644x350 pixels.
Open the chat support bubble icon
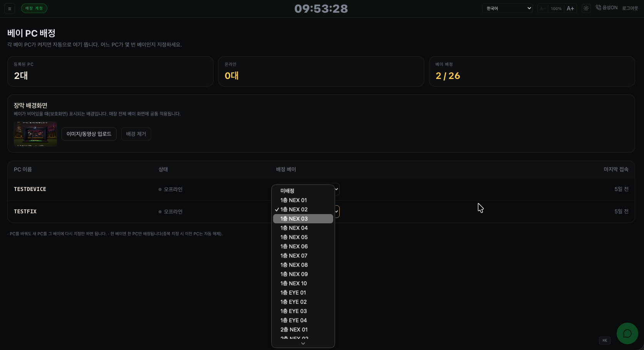(627, 333)
